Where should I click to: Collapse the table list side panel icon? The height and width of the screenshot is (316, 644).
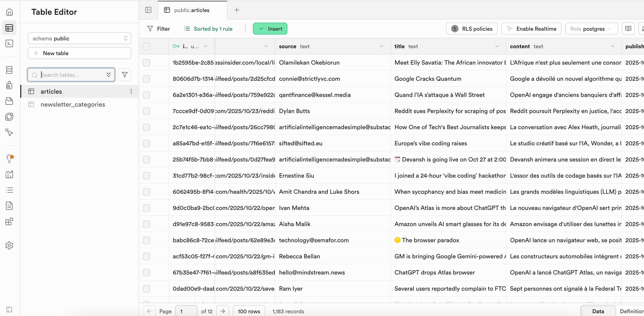(148, 10)
